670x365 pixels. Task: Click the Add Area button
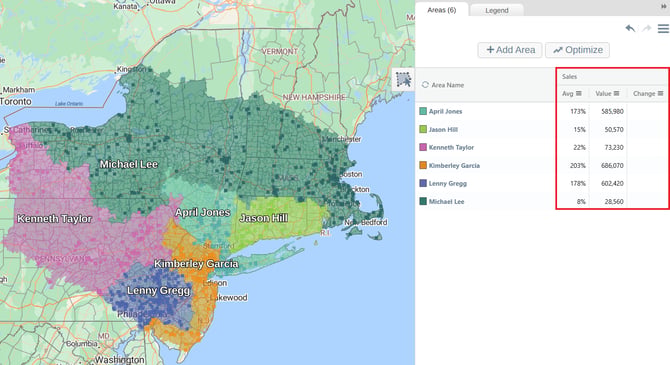coord(510,50)
